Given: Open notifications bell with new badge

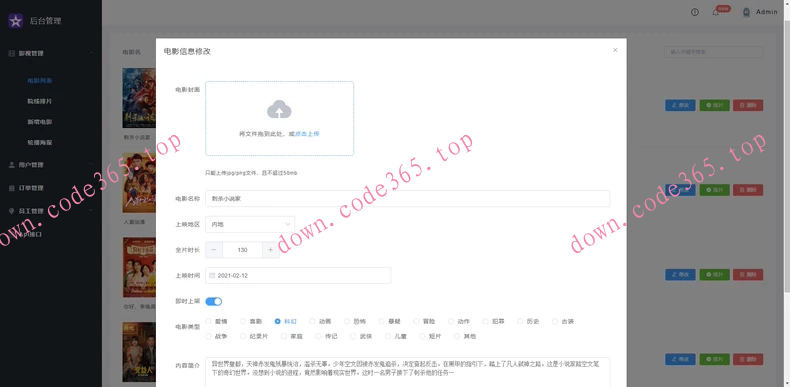Looking at the screenshot, I should [715, 12].
